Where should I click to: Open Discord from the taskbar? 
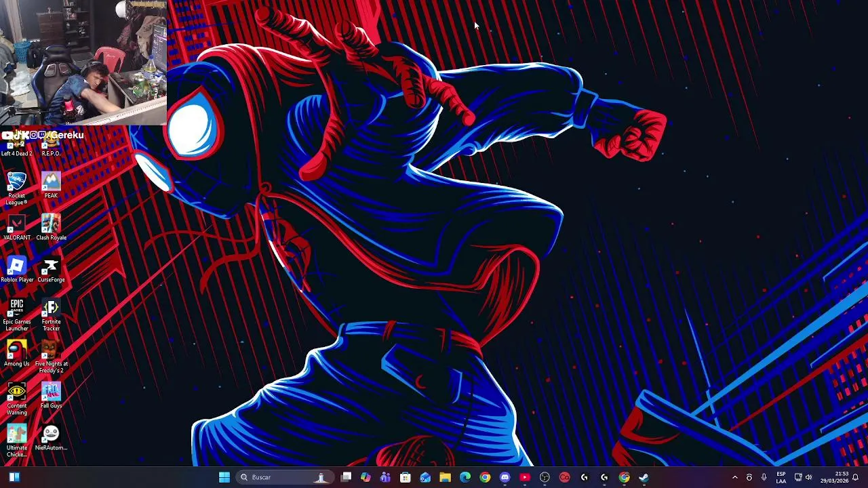[505, 477]
